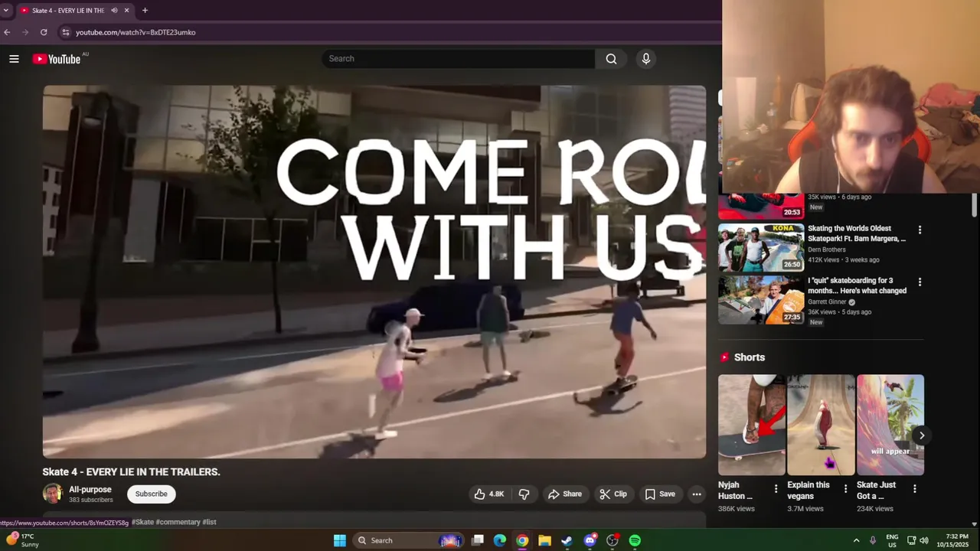Click the site info icon in address bar
The width and height of the screenshot is (980, 551).
66,32
